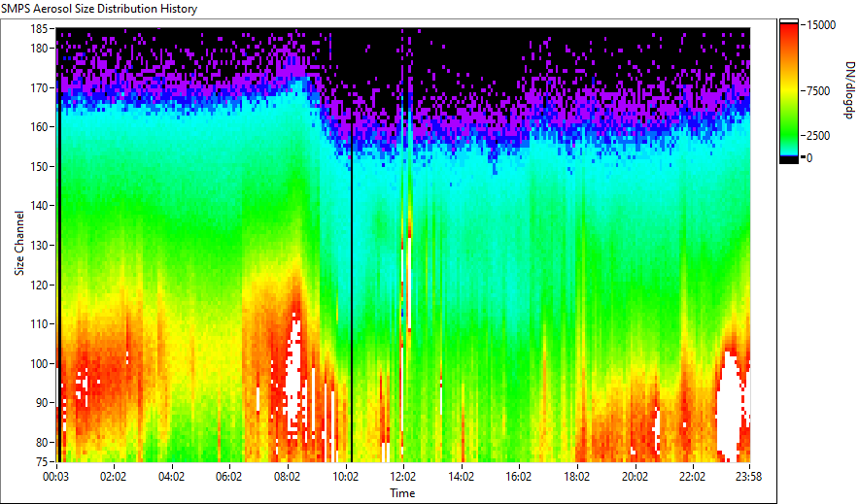859x504 pixels.
Task: Click the 14:02 time axis tick label
Action: [x=461, y=477]
